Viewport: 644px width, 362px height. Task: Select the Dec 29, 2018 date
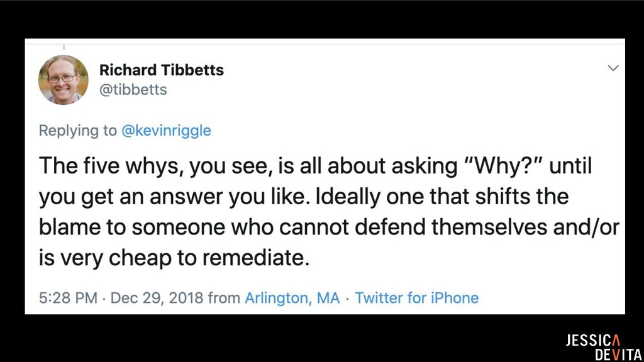tap(157, 297)
